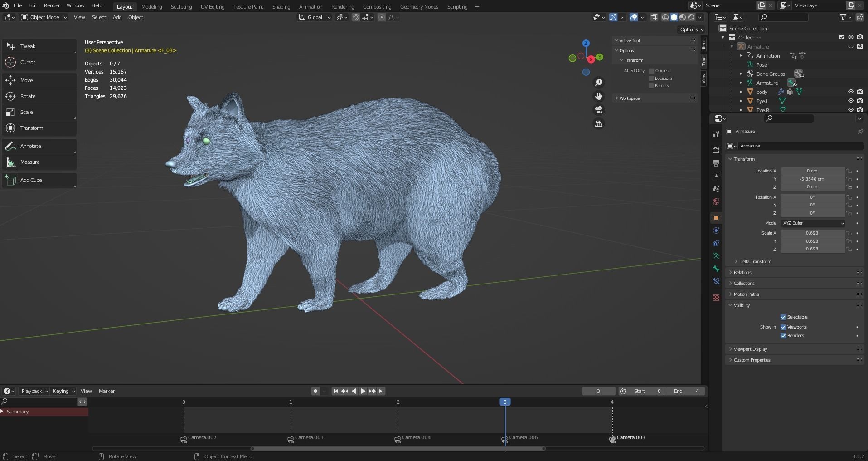The width and height of the screenshot is (868, 461).
Task: Click the Scale X value field
Action: 812,233
